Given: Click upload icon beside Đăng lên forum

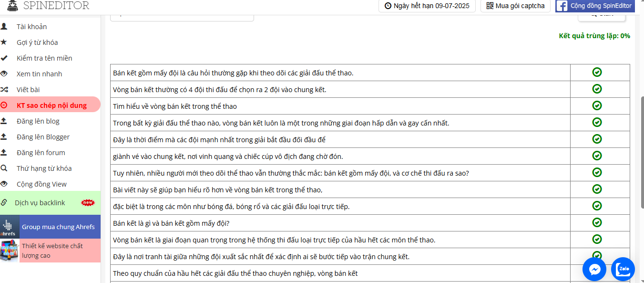Looking at the screenshot, I should (4, 152).
